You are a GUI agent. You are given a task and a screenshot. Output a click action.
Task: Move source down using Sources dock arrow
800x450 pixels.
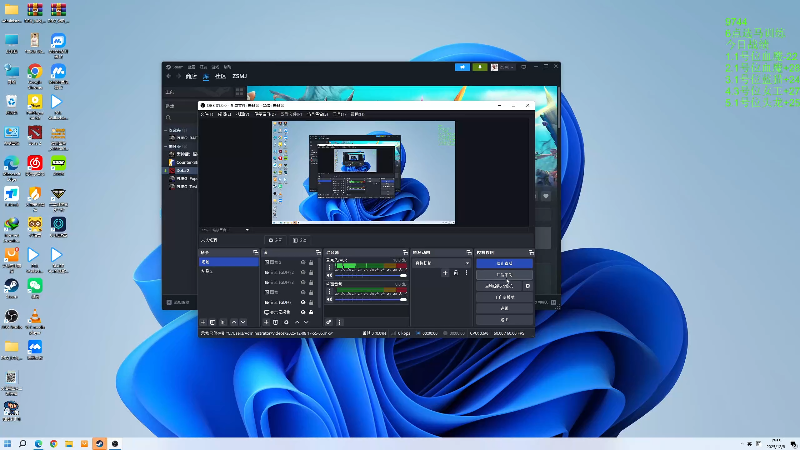pos(306,322)
